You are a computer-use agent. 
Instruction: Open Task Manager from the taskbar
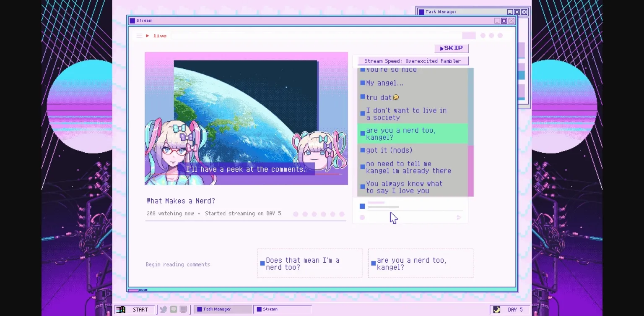tap(222, 309)
